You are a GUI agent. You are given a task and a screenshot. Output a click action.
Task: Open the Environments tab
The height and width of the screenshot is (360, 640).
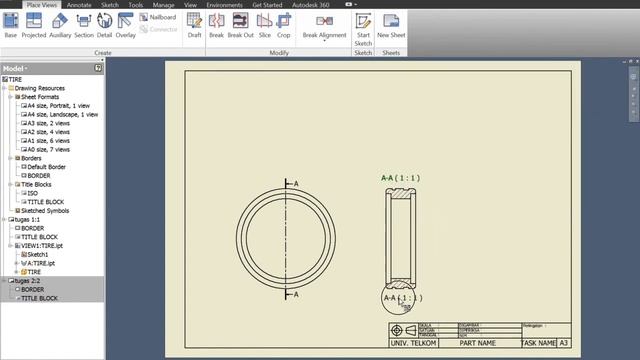pos(224,5)
